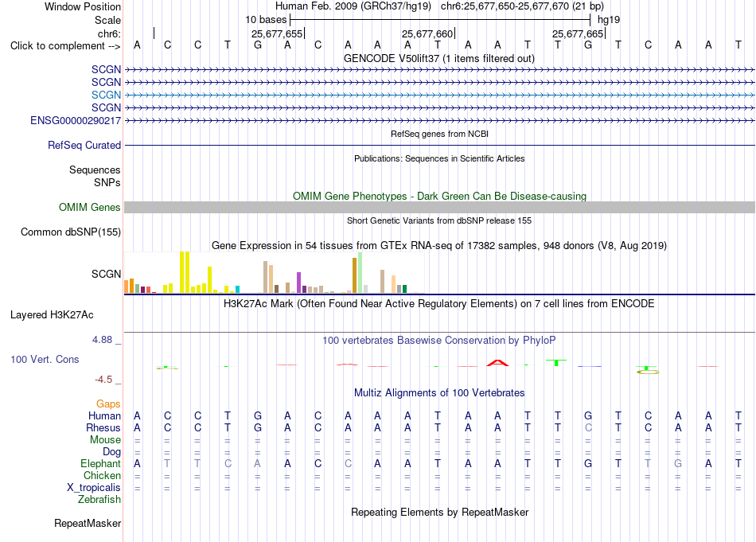Click the ENSG00000290217 arrowed transcript line
756x542 pixels.
click(439, 120)
